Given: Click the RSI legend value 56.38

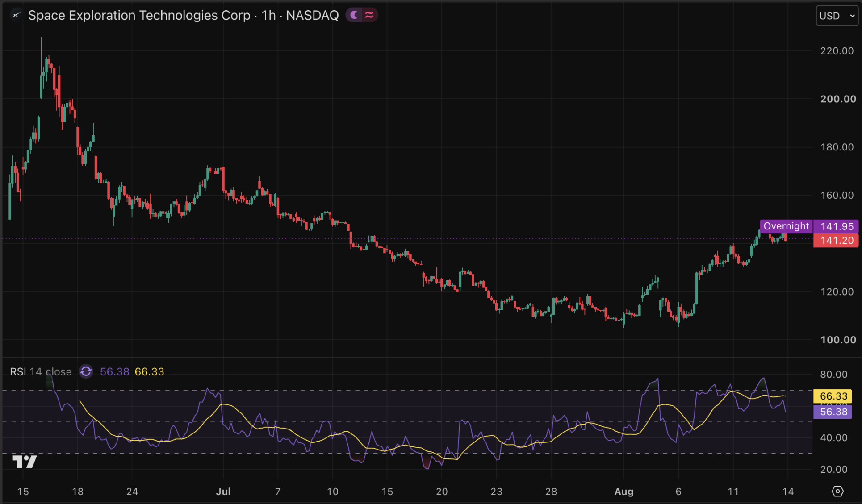Looking at the screenshot, I should pyautogui.click(x=114, y=371).
